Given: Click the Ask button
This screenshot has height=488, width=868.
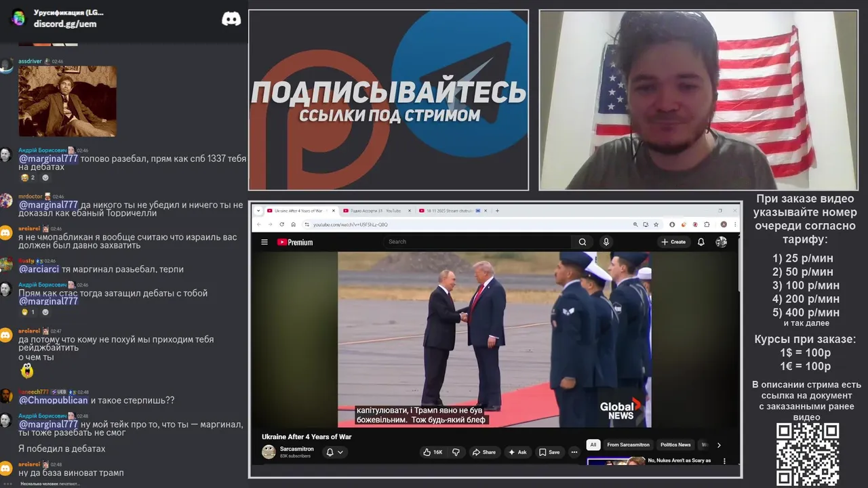Looking at the screenshot, I should pyautogui.click(x=517, y=452).
